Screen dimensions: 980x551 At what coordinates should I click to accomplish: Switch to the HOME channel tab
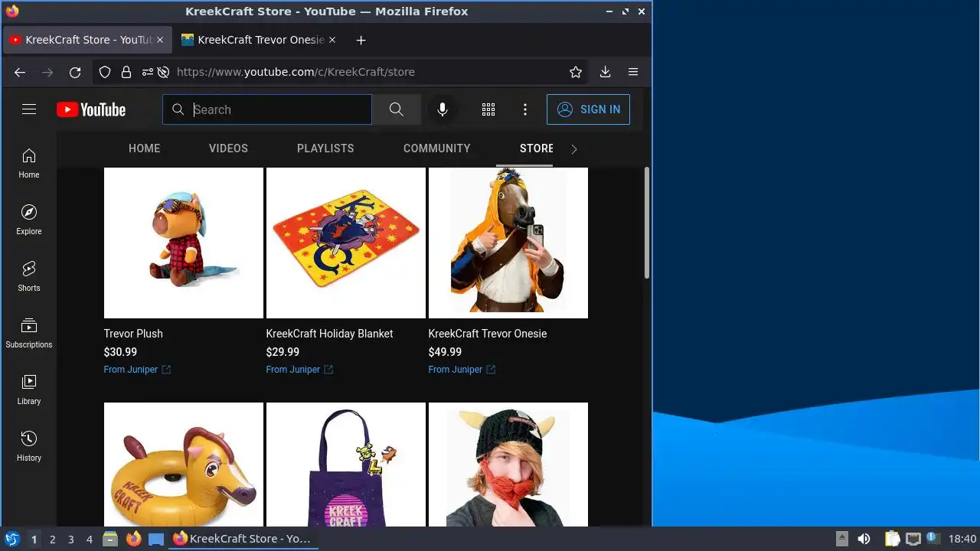pyautogui.click(x=145, y=148)
